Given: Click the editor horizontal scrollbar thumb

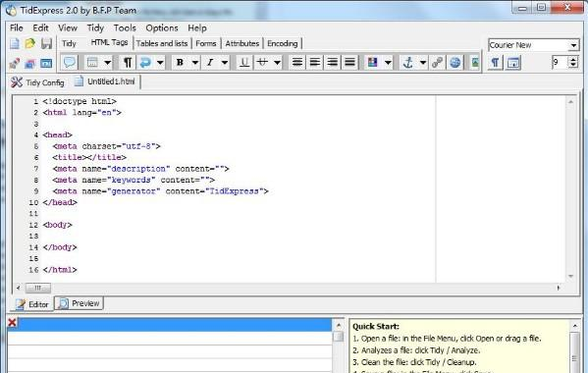Looking at the screenshot, I should tap(37, 288).
